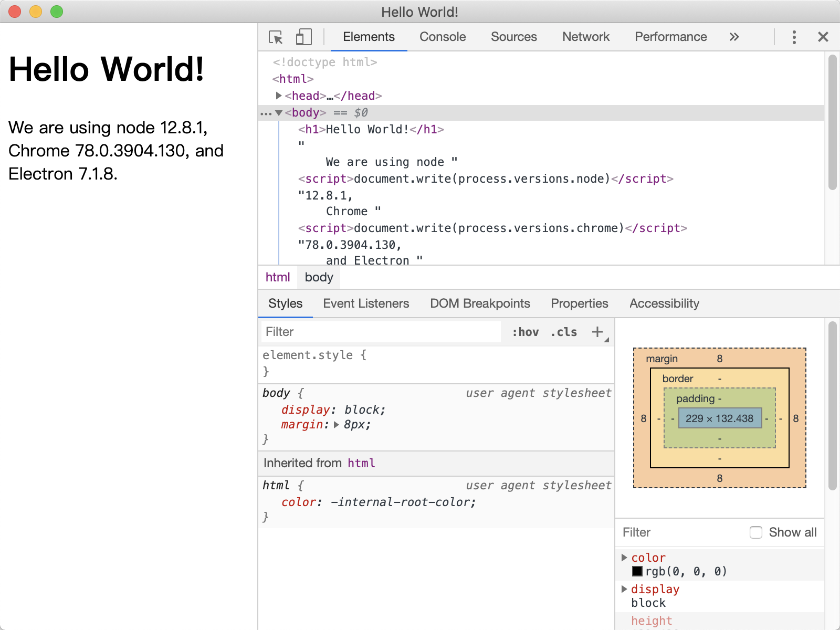Viewport: 840px width, 630px height.
Task: Click the black color swatch
Action: click(637, 571)
